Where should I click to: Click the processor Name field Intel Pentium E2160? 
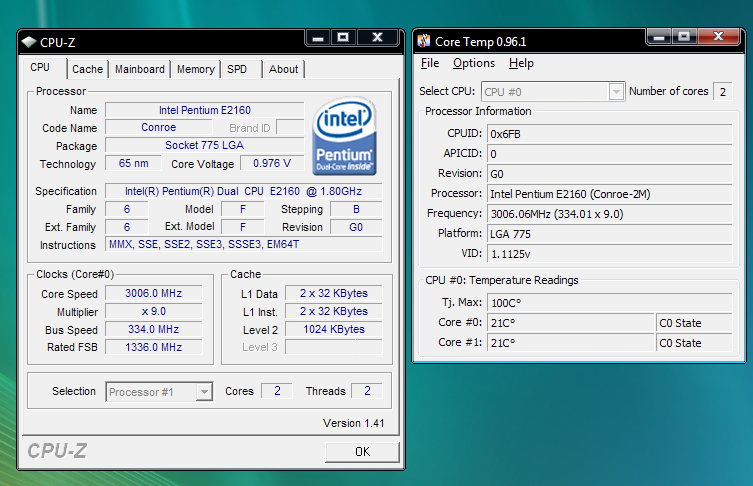(x=205, y=110)
